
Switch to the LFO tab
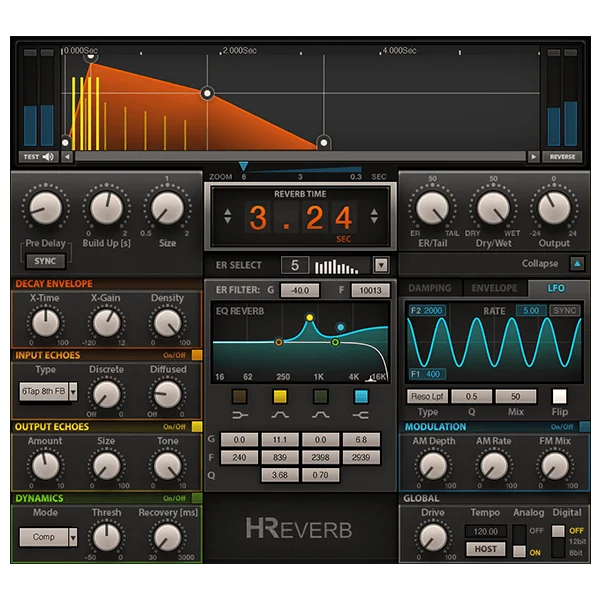tap(556, 288)
